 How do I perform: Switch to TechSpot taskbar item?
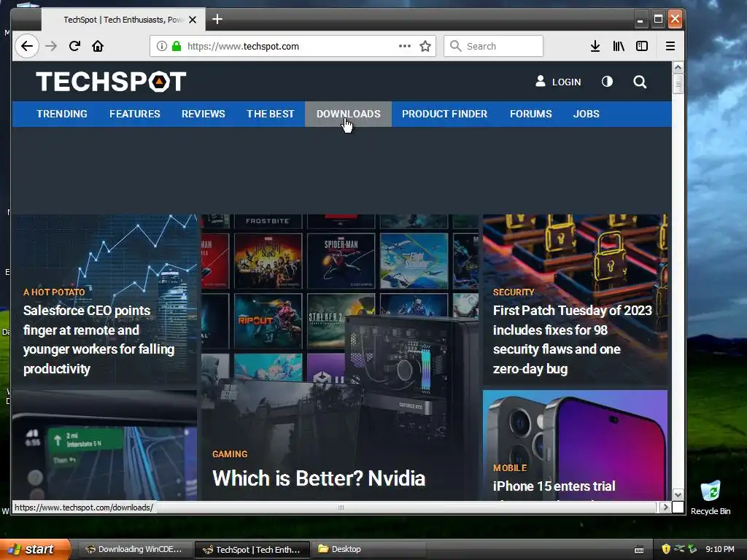252,550
